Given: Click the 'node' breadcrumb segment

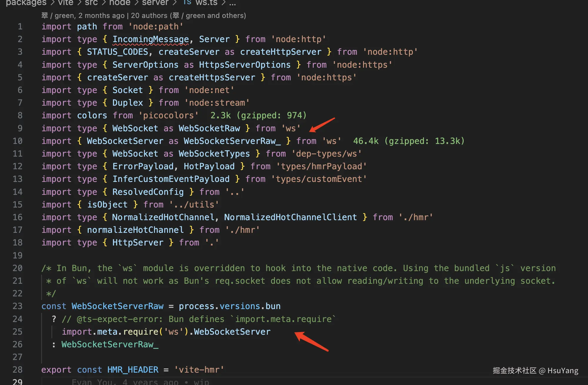Looking at the screenshot, I should [120, 3].
